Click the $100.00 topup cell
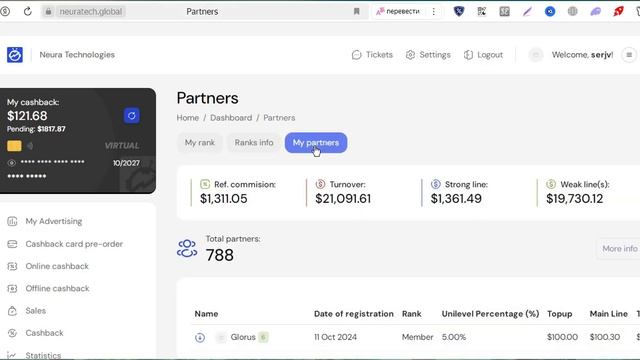 (562, 337)
